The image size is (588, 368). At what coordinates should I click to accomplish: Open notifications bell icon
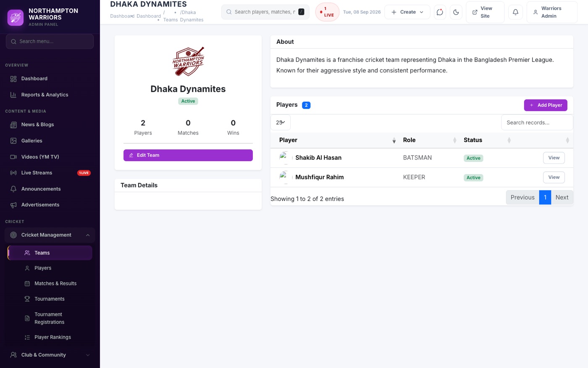click(x=515, y=12)
